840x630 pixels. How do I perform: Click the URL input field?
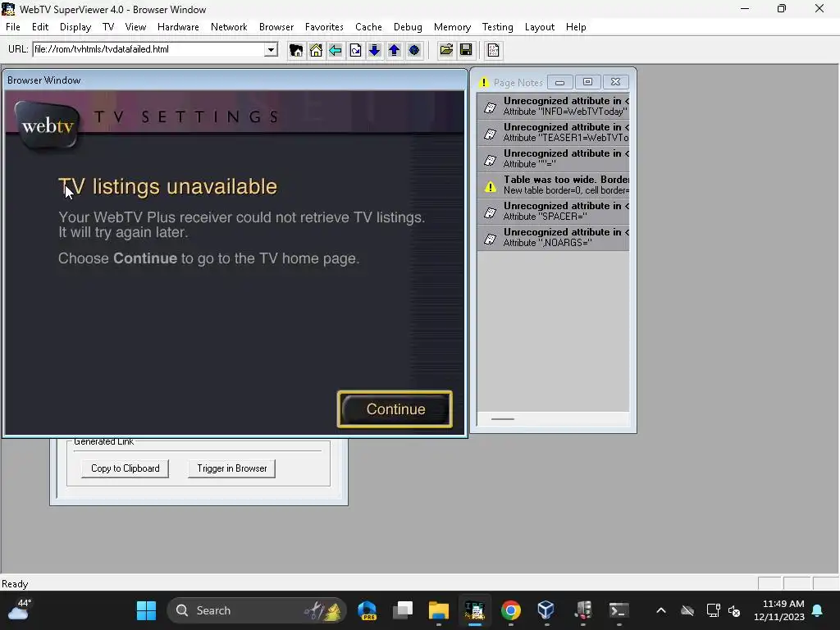tap(149, 49)
